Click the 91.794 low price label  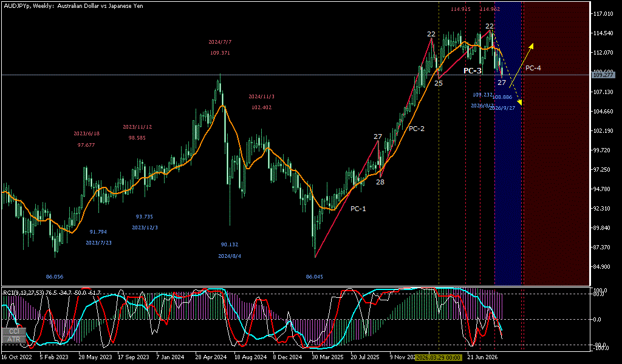click(x=98, y=232)
